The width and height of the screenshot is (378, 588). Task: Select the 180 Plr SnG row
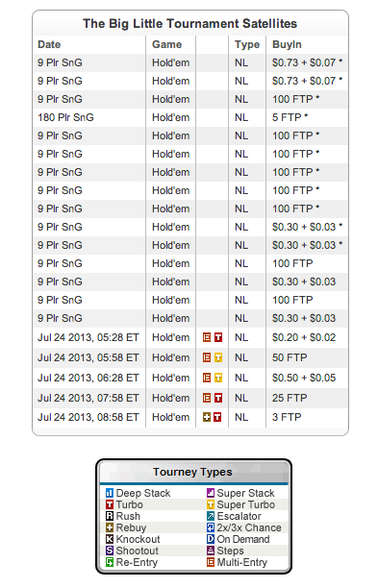pos(190,117)
